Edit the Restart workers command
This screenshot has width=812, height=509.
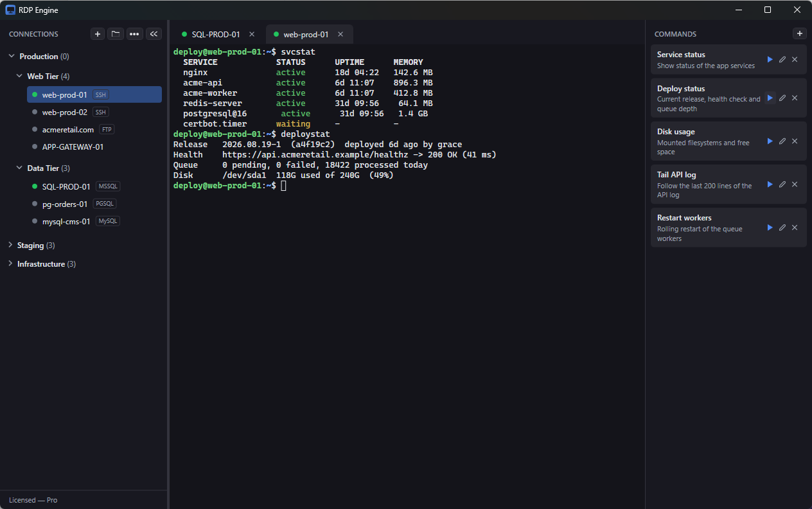tap(782, 228)
